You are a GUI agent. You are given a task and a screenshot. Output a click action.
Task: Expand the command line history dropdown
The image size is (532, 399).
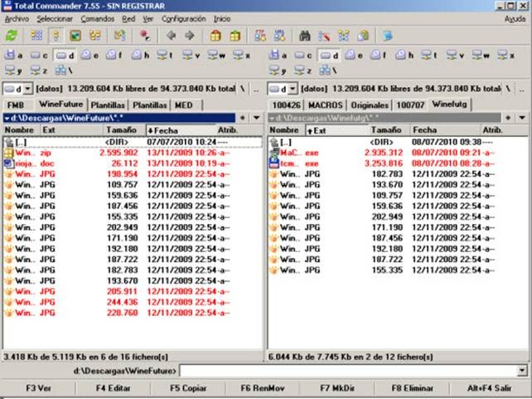click(523, 371)
